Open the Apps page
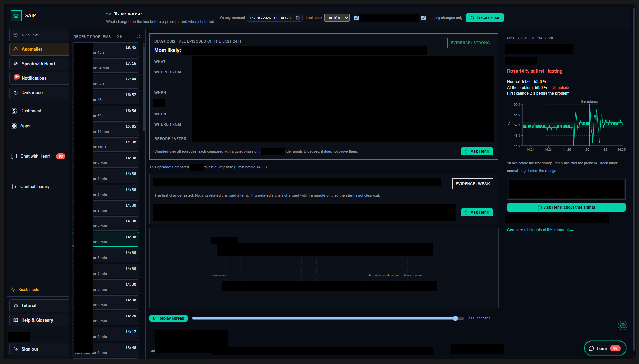 [x=25, y=126]
